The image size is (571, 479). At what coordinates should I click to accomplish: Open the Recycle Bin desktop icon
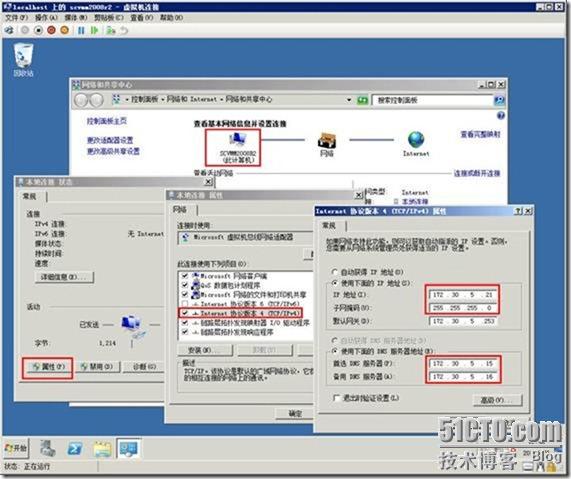pos(24,59)
